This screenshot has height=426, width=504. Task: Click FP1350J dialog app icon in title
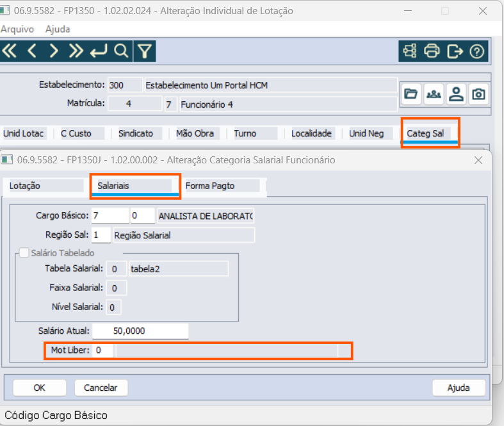point(7,160)
